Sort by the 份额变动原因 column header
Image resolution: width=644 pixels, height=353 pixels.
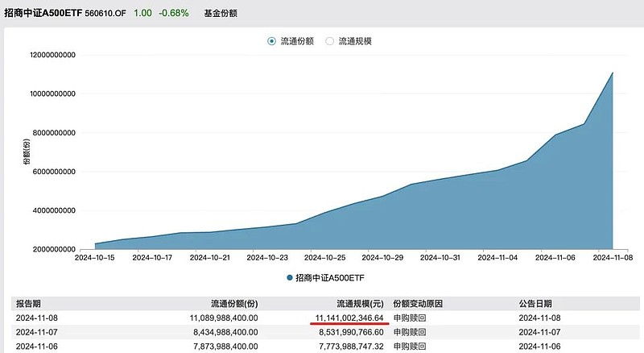418,304
